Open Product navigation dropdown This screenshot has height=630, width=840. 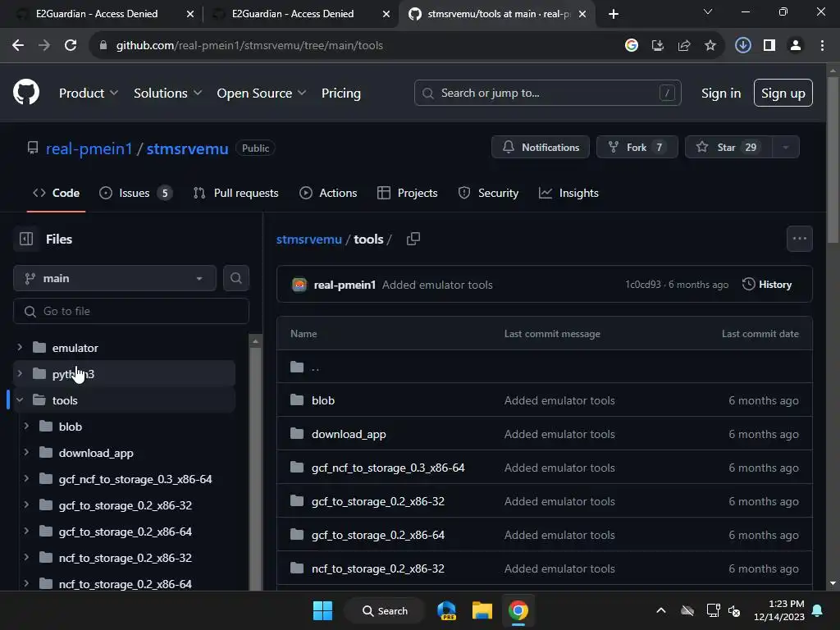point(89,94)
